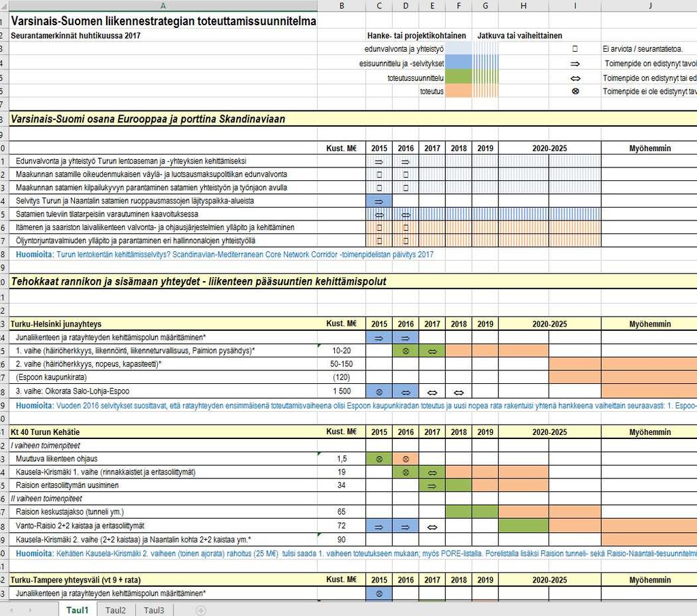This screenshot has width=697, height=616.
Task: Select the 'Jatkuva tai vaiheittainen' legend heading
Action: click(x=519, y=35)
